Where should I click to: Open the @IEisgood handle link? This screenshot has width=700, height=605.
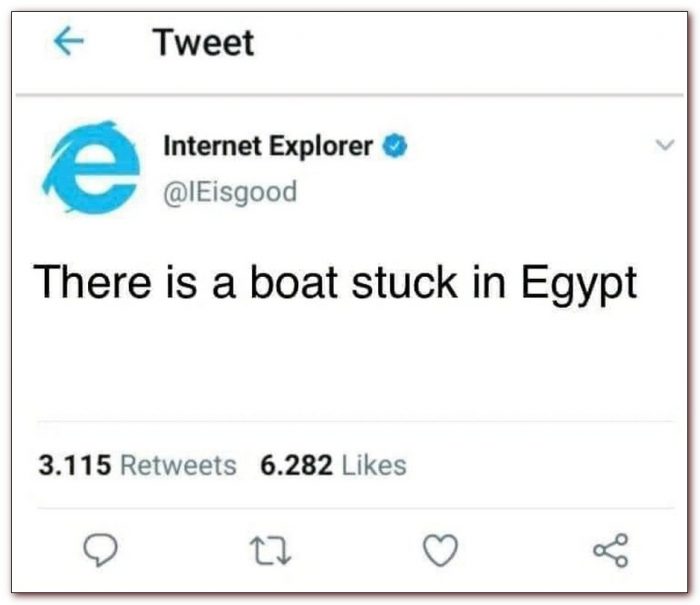point(230,190)
